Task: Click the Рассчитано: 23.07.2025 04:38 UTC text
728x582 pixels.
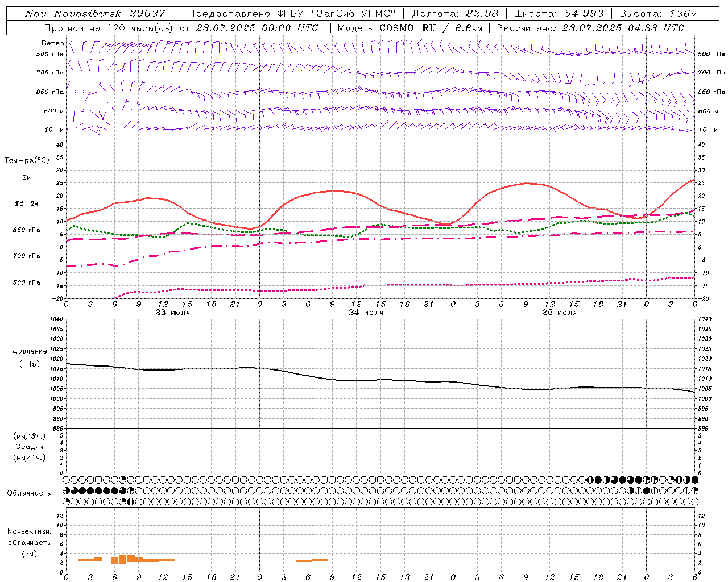Action: (x=590, y=28)
